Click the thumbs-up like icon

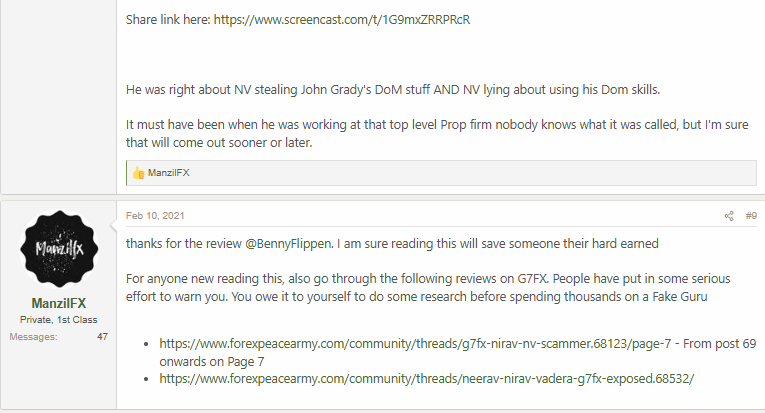138,173
